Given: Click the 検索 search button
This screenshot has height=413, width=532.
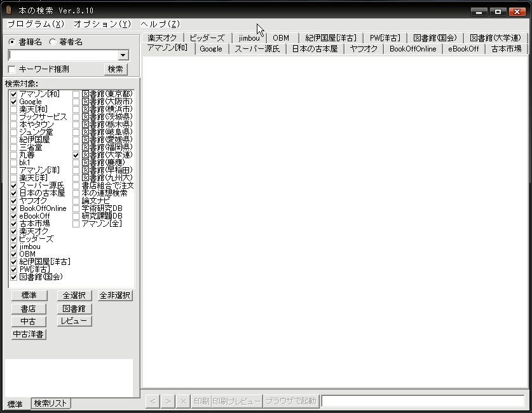Looking at the screenshot, I should coord(115,69).
